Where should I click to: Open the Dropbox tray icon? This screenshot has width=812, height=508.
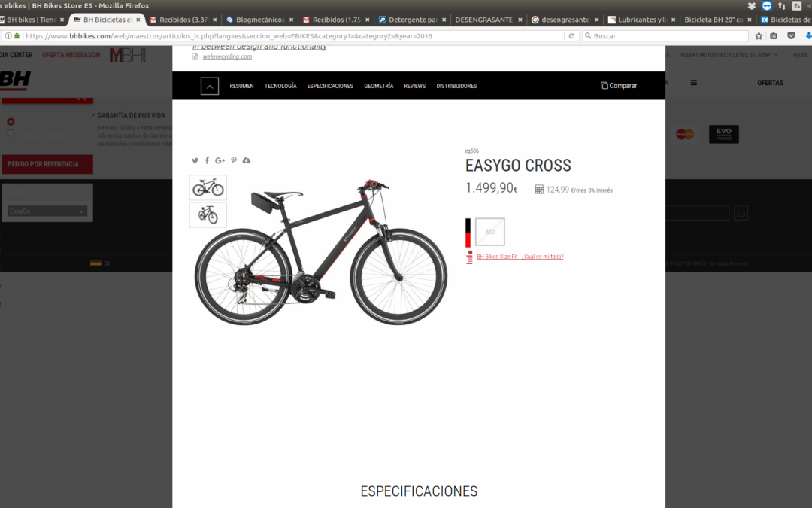(752, 6)
